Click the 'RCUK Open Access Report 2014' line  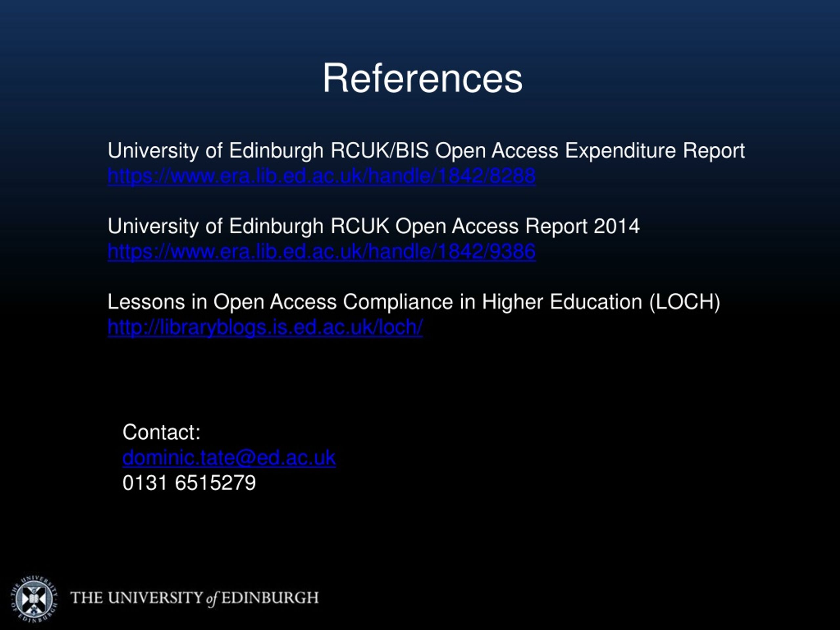(x=374, y=227)
